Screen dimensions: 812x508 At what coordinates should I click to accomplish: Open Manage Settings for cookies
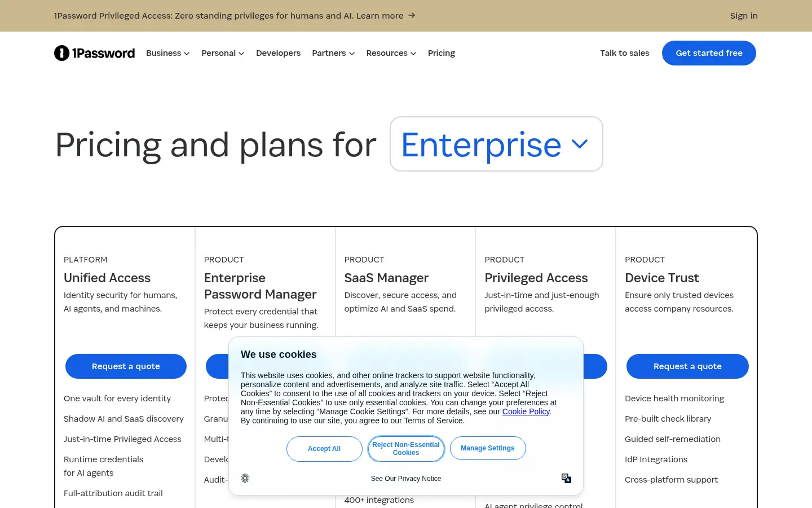click(x=488, y=448)
